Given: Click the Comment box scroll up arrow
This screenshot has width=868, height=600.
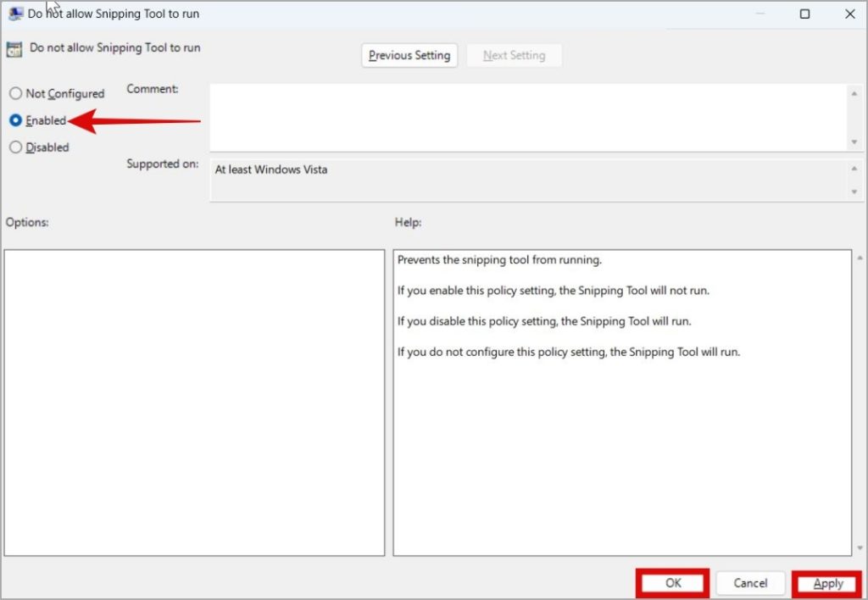Looking at the screenshot, I should (x=854, y=93).
